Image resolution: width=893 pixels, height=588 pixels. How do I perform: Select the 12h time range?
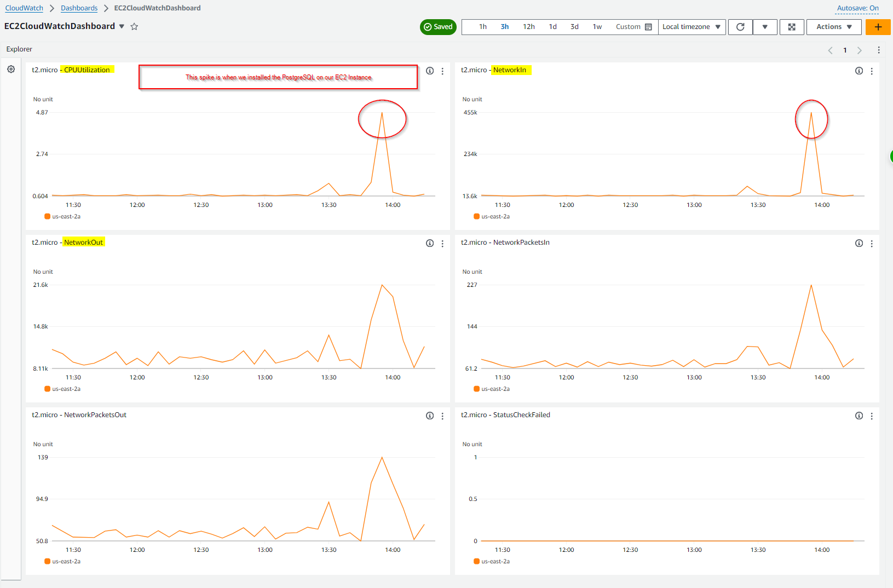[x=528, y=27]
